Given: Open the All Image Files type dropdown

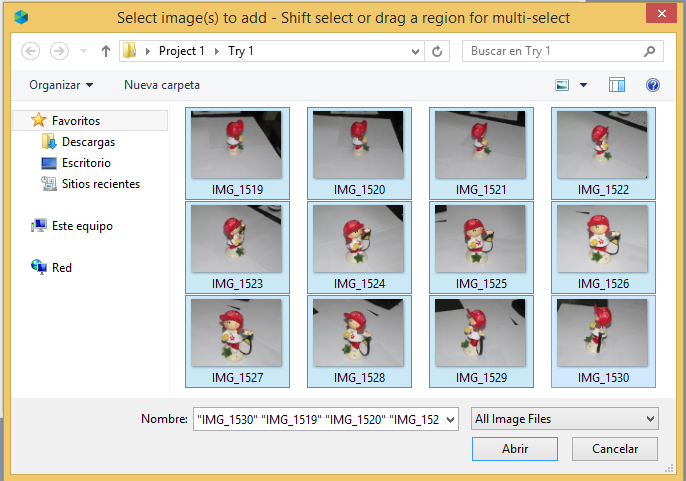Looking at the screenshot, I should pyautogui.click(x=565, y=419).
